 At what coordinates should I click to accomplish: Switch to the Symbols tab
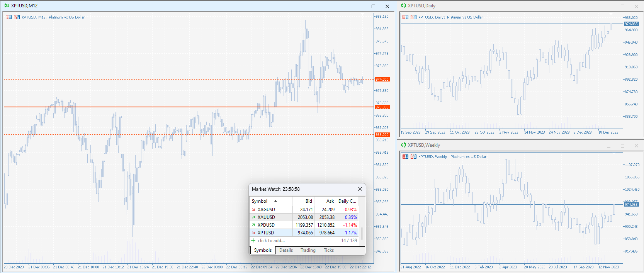(x=263, y=250)
